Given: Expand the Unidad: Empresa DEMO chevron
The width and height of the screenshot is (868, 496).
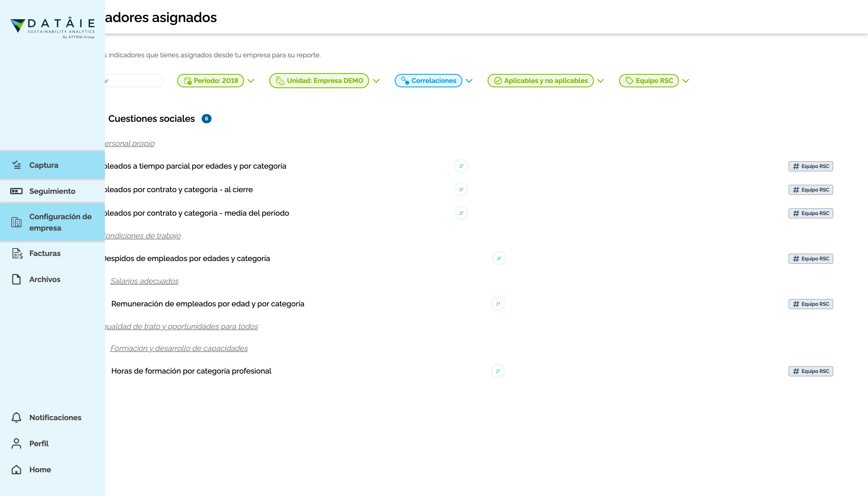Looking at the screenshot, I should pyautogui.click(x=376, y=81).
